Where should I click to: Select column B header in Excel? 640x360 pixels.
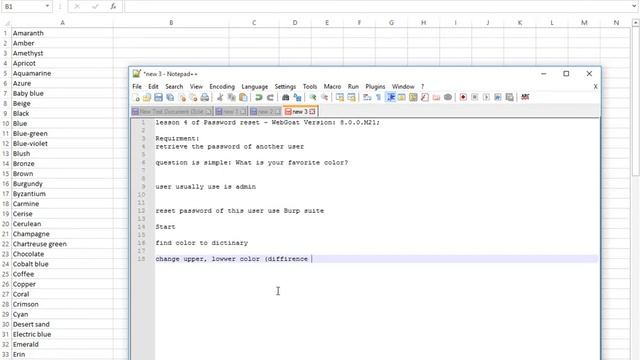[171, 23]
